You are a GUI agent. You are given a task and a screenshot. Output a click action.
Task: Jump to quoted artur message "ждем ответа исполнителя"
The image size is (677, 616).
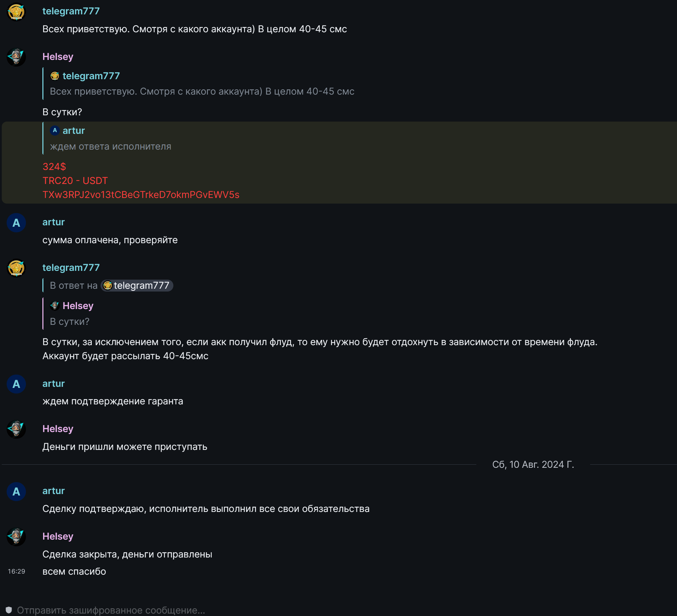click(110, 146)
